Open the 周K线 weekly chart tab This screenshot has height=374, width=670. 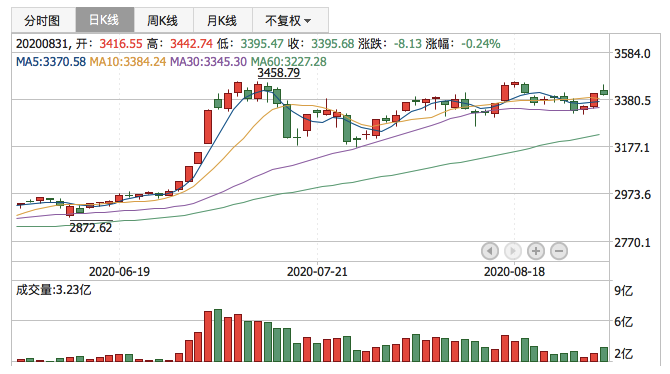point(164,20)
